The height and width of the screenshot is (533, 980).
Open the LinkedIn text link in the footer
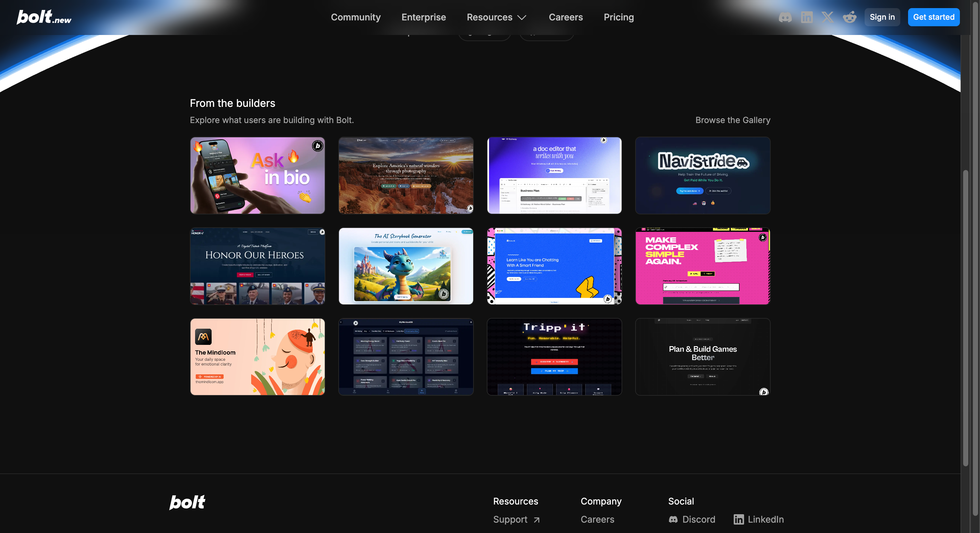[x=765, y=519]
